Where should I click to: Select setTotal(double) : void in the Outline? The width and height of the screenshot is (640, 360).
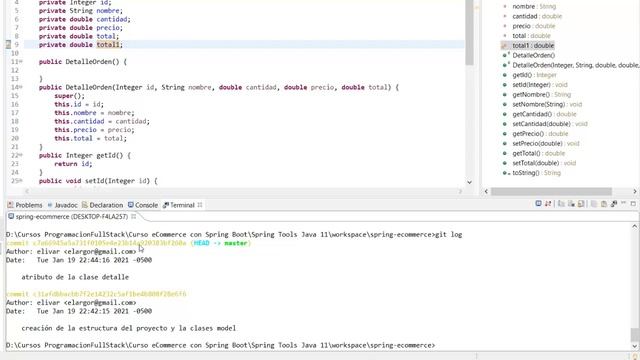click(x=544, y=163)
